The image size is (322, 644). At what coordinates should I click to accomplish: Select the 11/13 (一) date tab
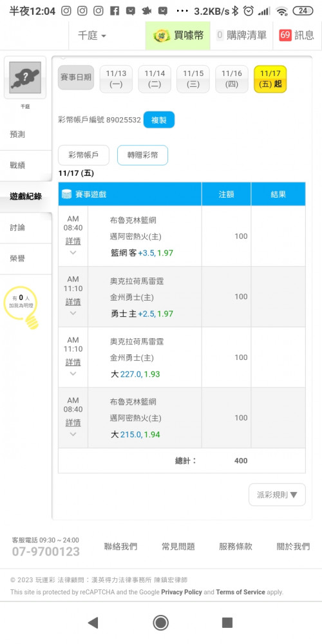pyautogui.click(x=116, y=79)
